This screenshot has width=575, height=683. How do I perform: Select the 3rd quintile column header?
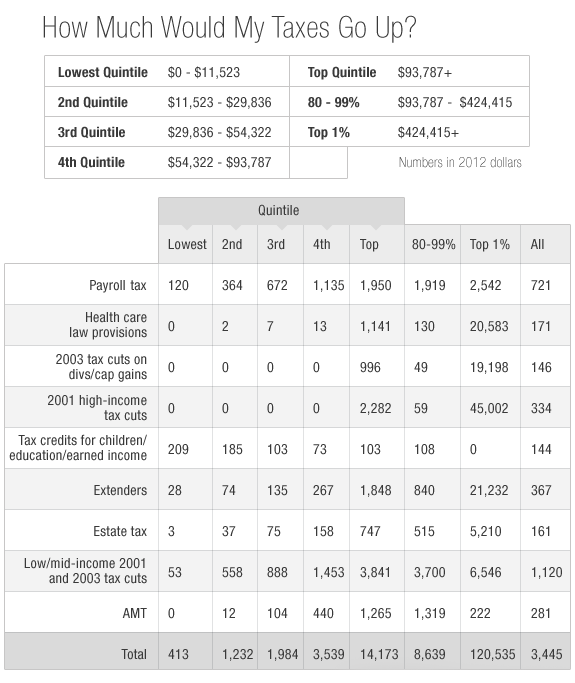click(276, 244)
